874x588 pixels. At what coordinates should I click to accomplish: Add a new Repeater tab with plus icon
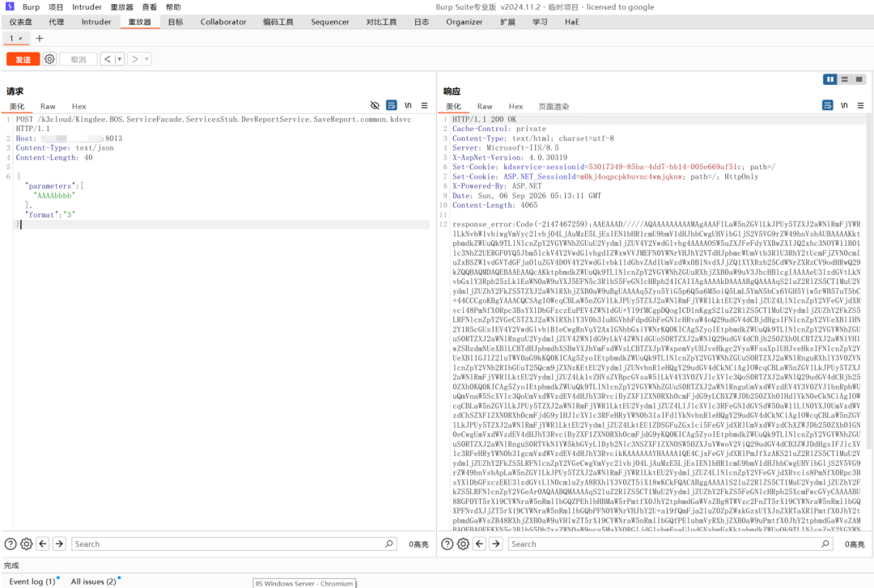pyautogui.click(x=39, y=39)
